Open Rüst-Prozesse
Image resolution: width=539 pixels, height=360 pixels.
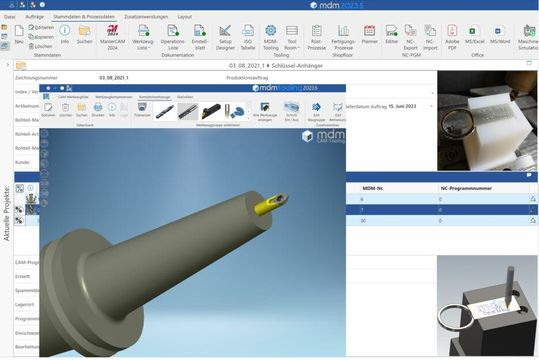click(x=317, y=37)
